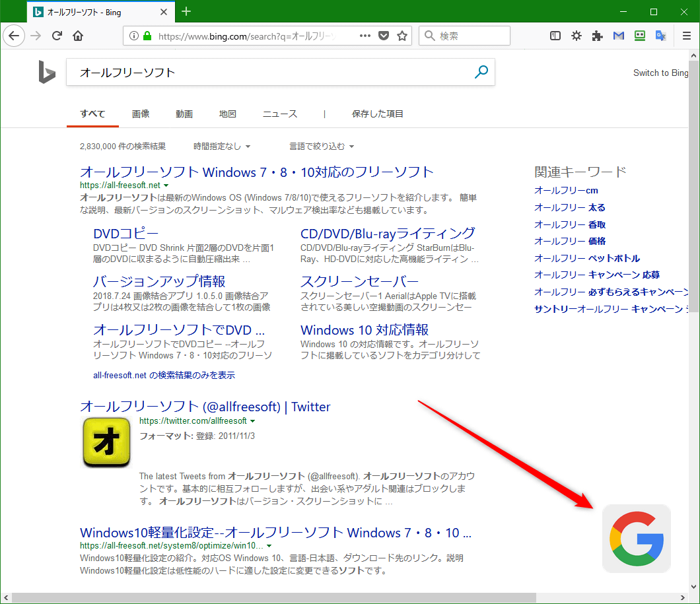
Task: View connection security via green padlock
Action: (147, 36)
